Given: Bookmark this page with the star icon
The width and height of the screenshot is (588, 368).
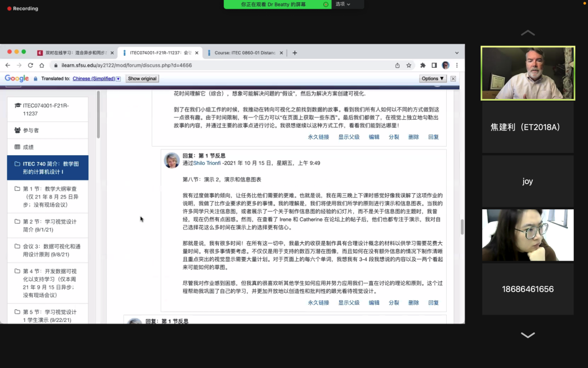Looking at the screenshot, I should point(409,66).
